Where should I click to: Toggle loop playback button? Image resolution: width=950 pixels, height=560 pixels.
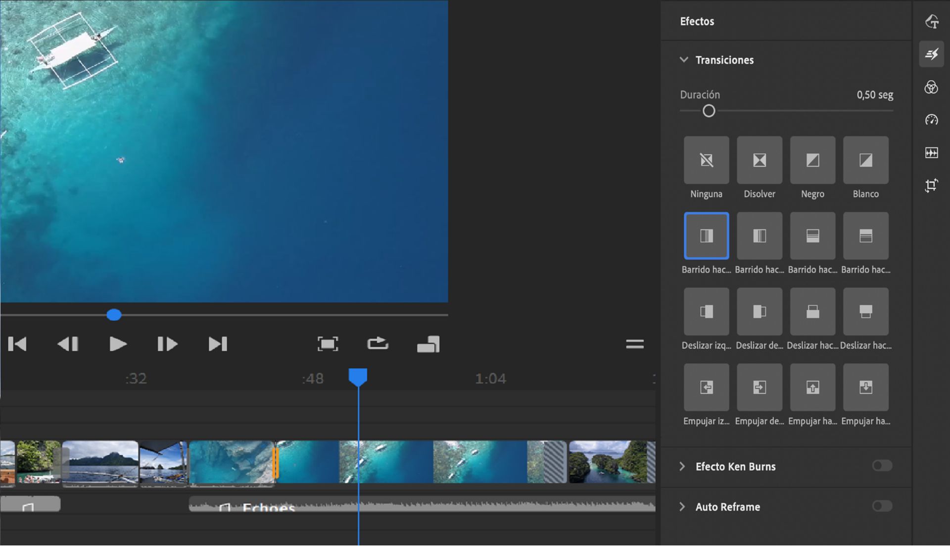coord(378,344)
